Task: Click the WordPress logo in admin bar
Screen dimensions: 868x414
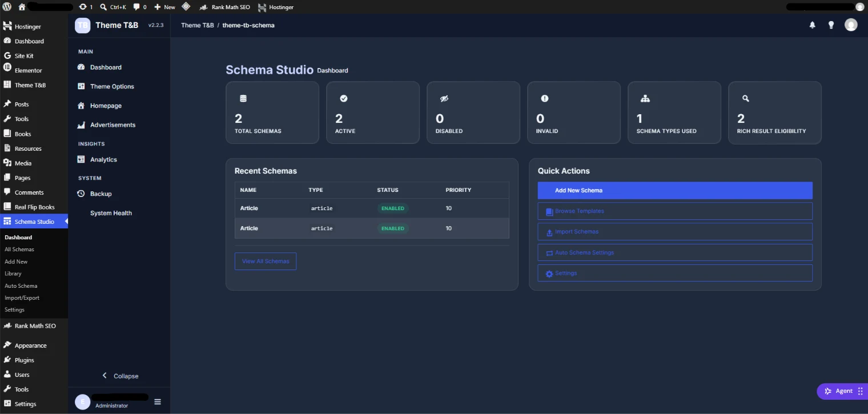Action: coord(7,7)
